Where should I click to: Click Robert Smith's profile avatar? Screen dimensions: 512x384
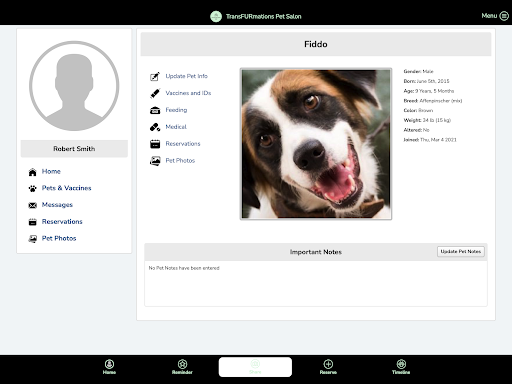[x=74, y=86]
